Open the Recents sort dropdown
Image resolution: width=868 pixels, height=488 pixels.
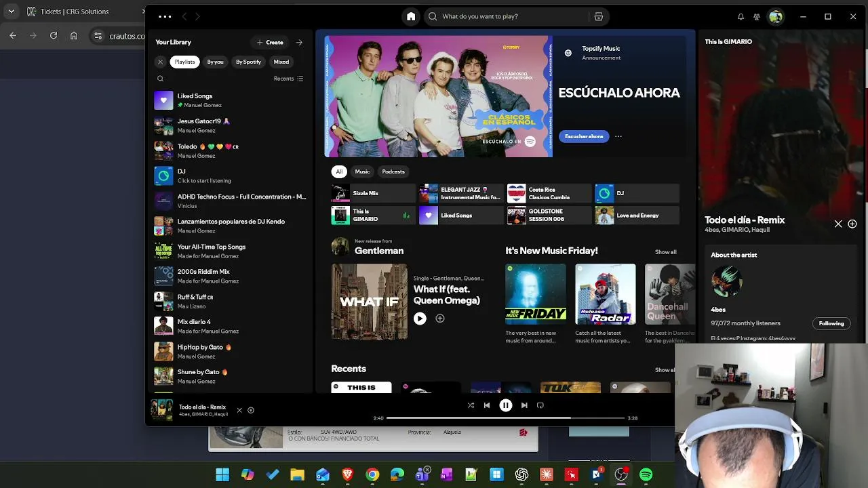coord(288,79)
